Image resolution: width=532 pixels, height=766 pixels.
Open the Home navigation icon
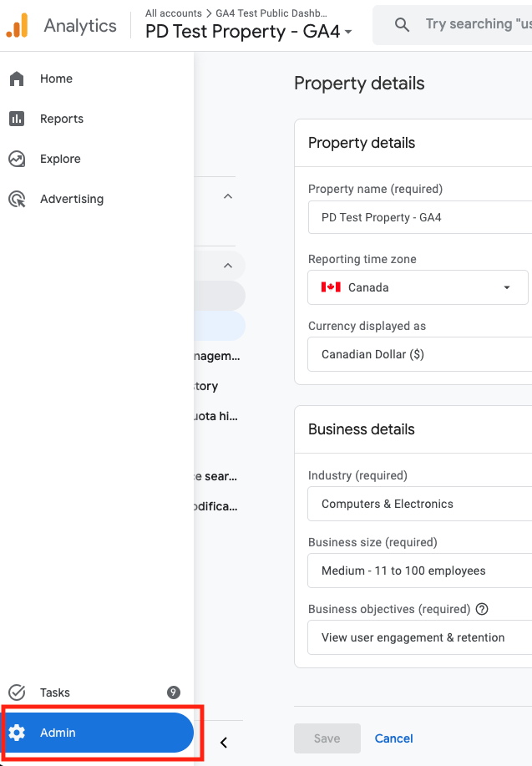17,79
